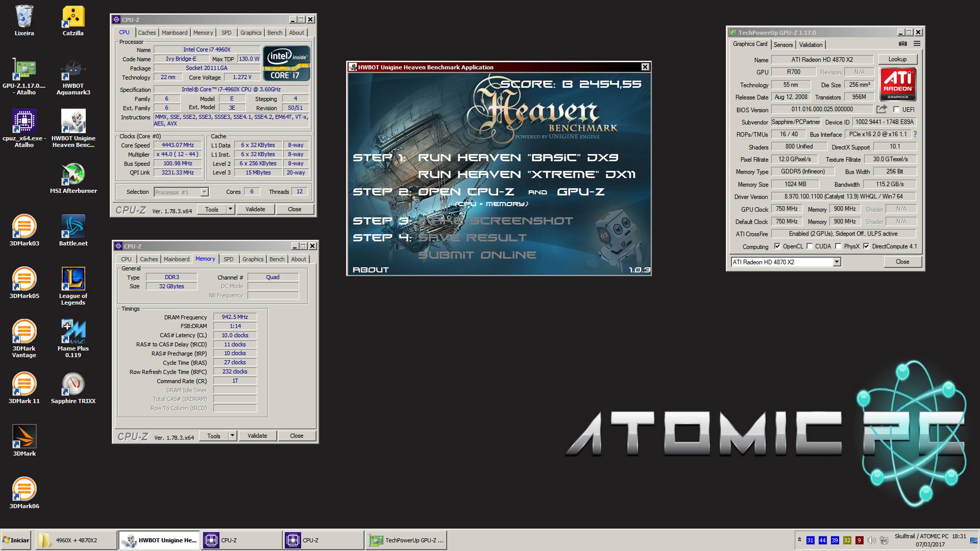Switch to Validation tab in GPU-Z
Screen dimensions: 980x551
tap(811, 45)
